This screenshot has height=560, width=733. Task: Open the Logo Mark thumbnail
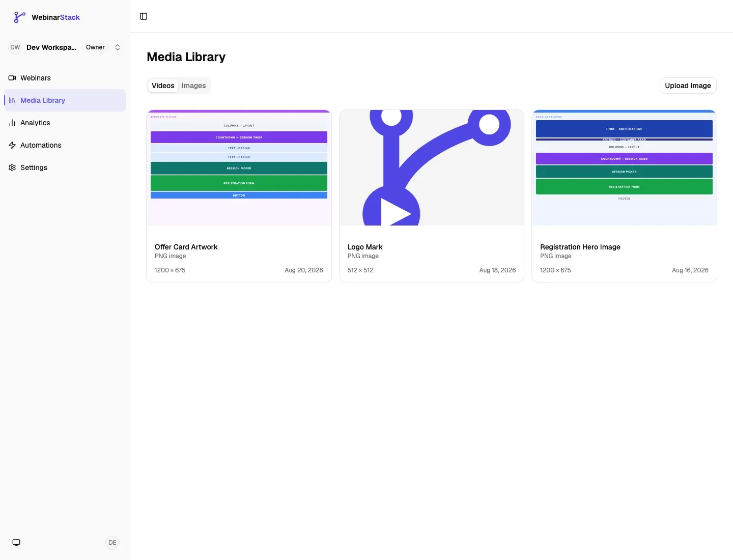click(x=432, y=167)
